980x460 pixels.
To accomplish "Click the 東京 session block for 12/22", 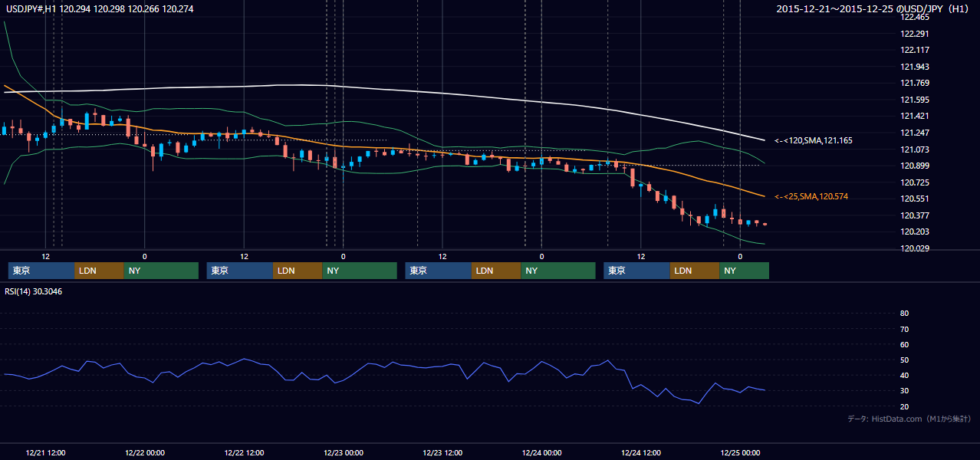I will tap(240, 271).
